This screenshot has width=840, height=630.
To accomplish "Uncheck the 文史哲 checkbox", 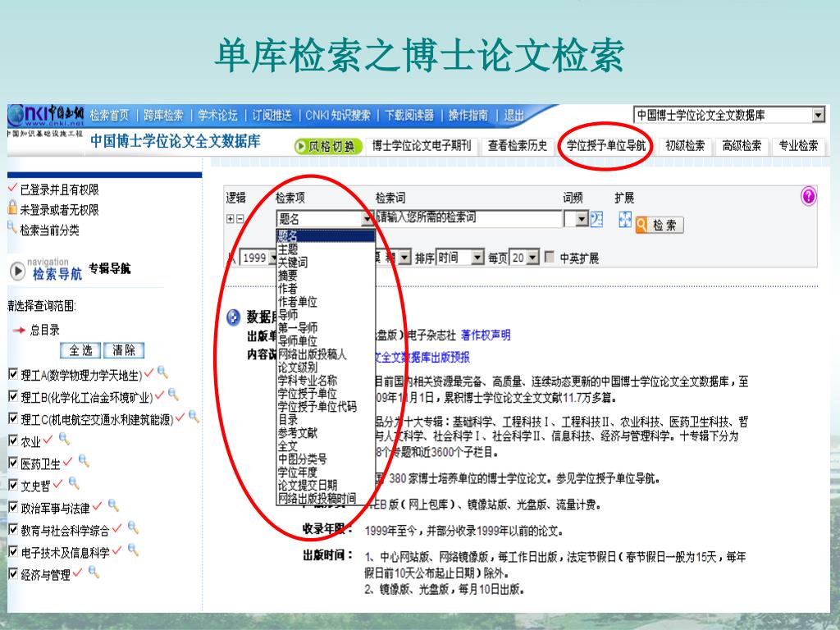I will (x=13, y=486).
